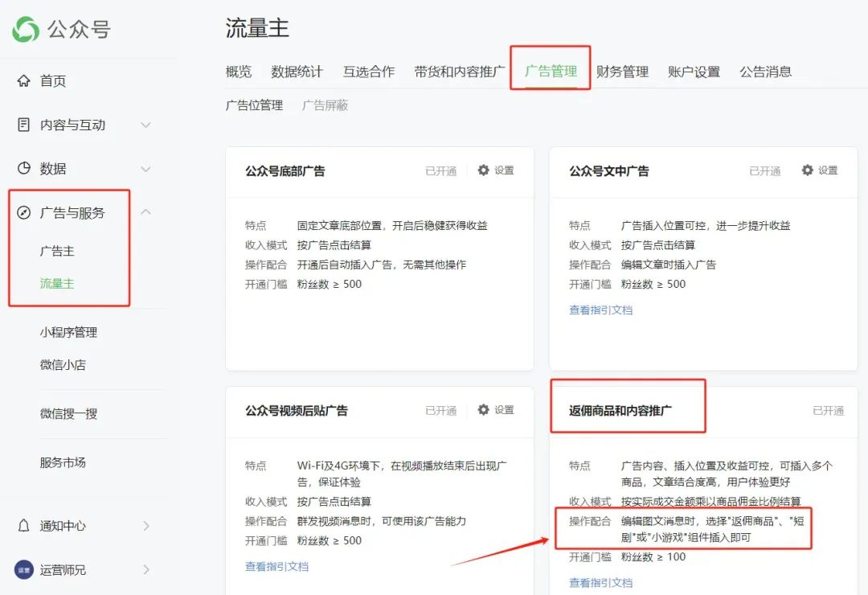Open 查看指引文档 link in 返佣商品和内容推广 card
The image size is (868, 595).
(x=600, y=582)
